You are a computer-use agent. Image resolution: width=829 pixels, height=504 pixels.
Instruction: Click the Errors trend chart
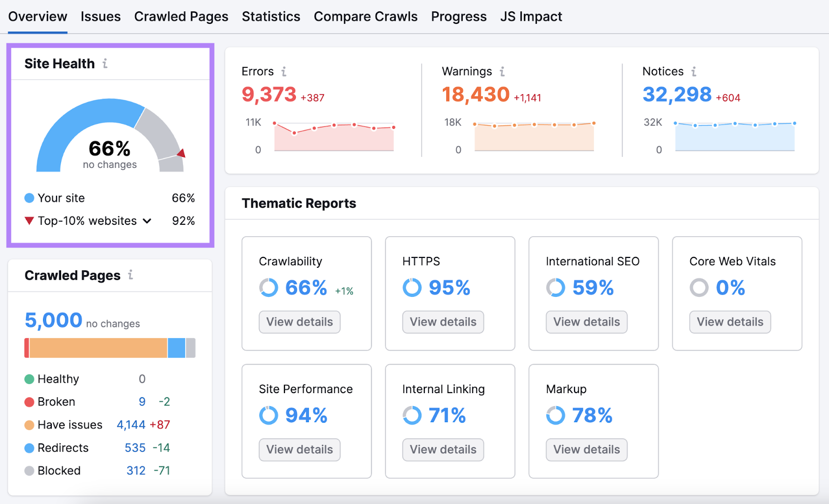[334, 136]
